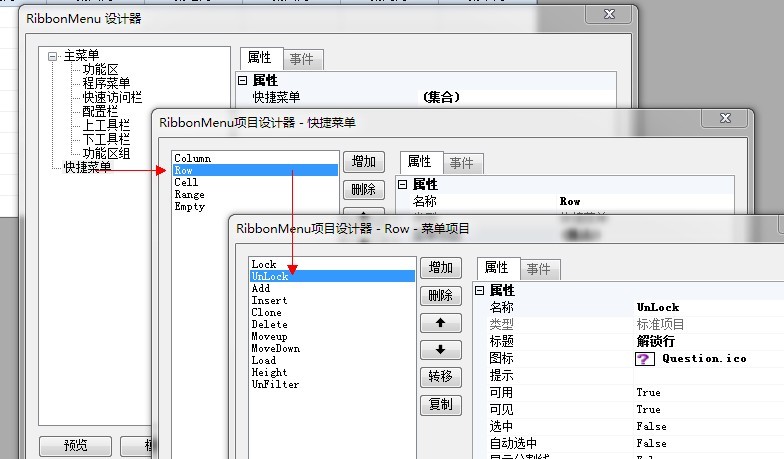The width and height of the screenshot is (784, 459).
Task: Select Cell in the shortcut menu list
Action: point(255,182)
